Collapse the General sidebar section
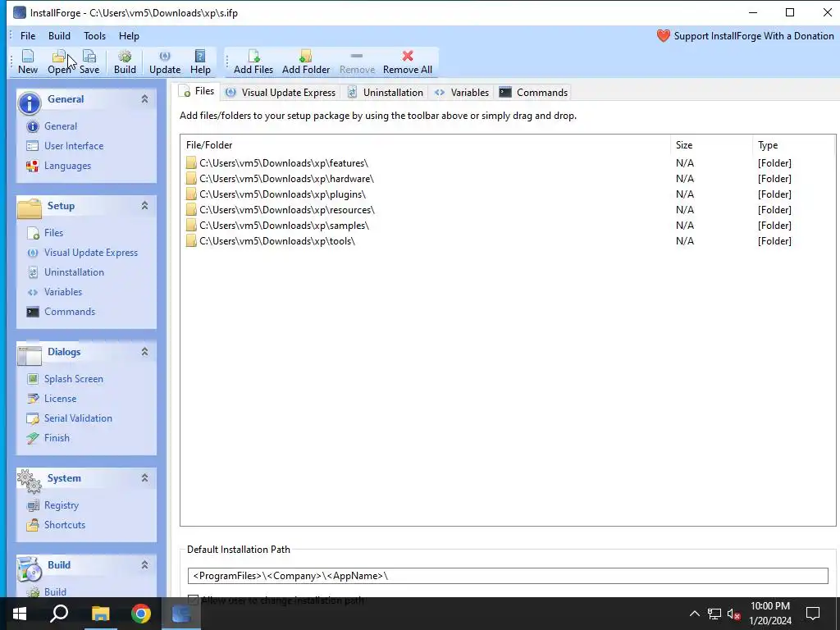This screenshot has width=840, height=630. coord(144,99)
